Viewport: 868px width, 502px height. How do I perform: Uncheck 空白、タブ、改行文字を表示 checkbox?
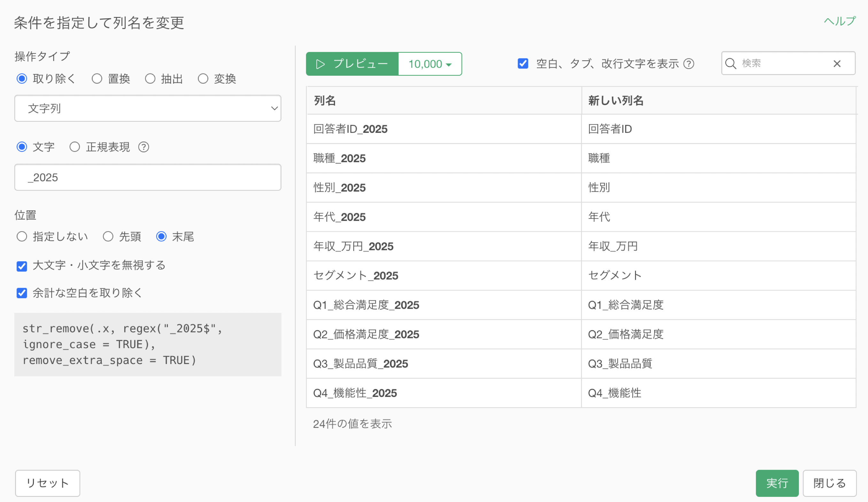[x=523, y=63]
